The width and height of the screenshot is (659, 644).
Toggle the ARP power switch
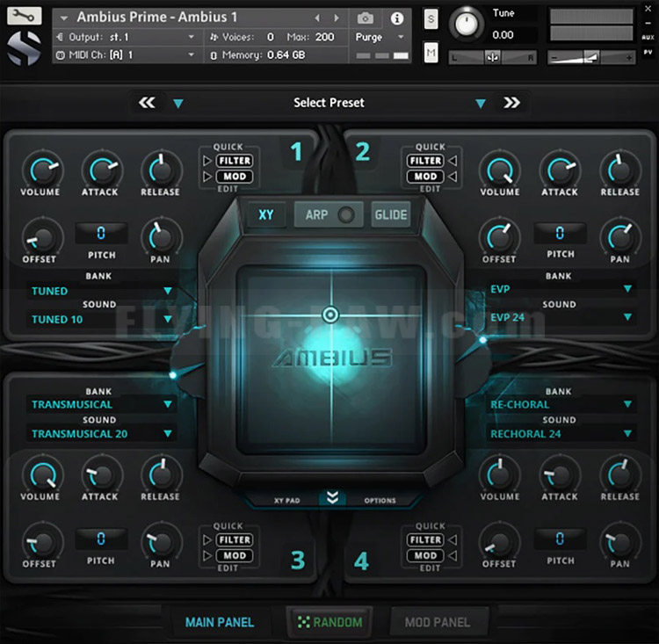point(346,214)
